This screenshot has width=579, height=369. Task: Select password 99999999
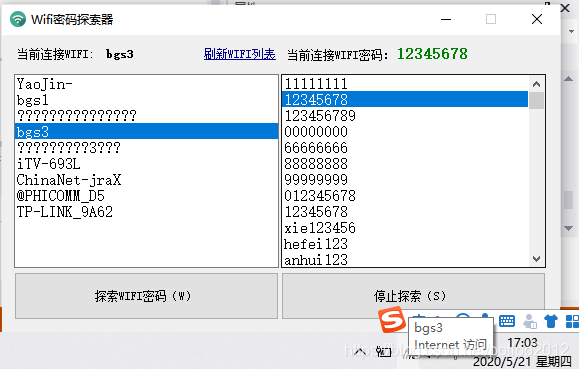click(x=405, y=180)
